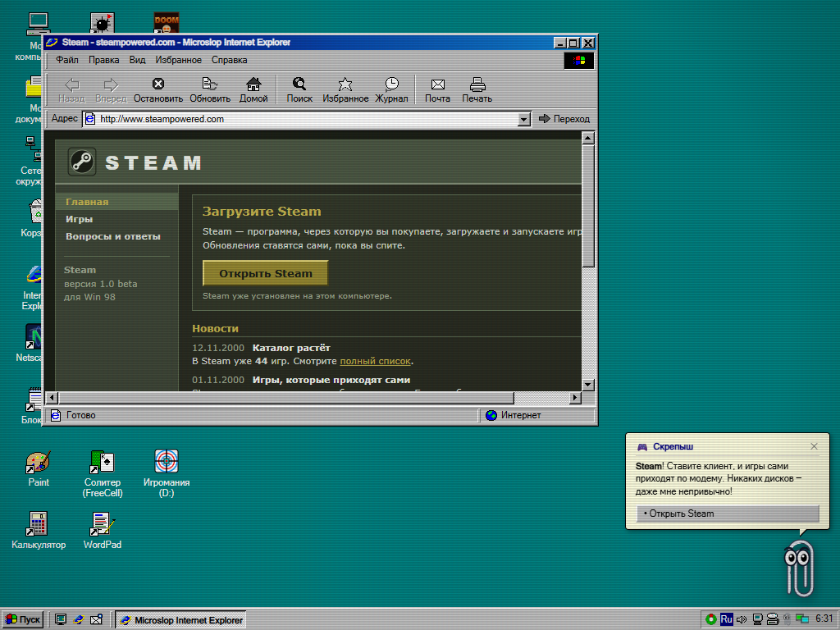This screenshot has width=840, height=630.
Task: Click the Forward (Вперед) toolbar button
Action: click(111, 90)
